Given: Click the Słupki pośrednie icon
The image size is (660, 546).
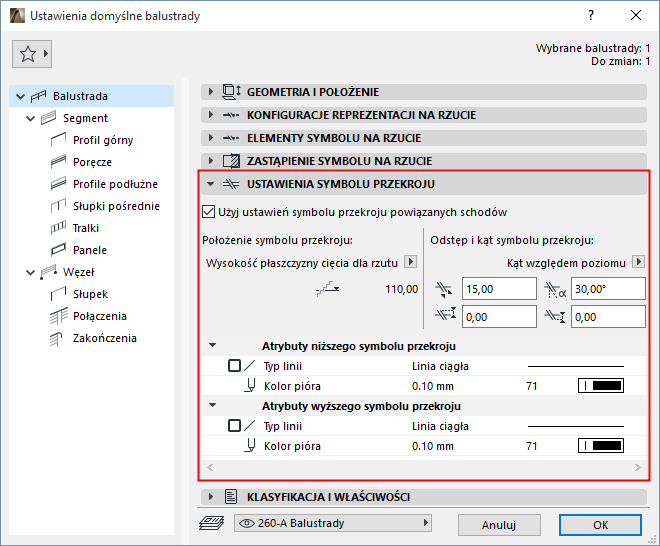Looking at the screenshot, I should pyautogui.click(x=59, y=206).
